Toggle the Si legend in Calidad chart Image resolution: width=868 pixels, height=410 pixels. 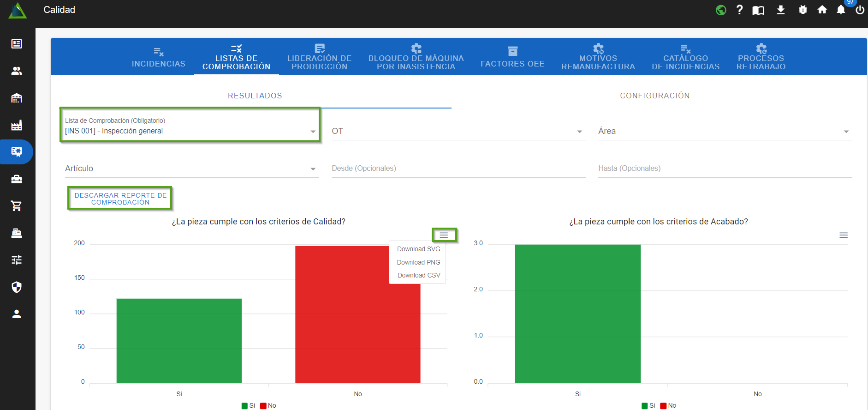pos(249,405)
